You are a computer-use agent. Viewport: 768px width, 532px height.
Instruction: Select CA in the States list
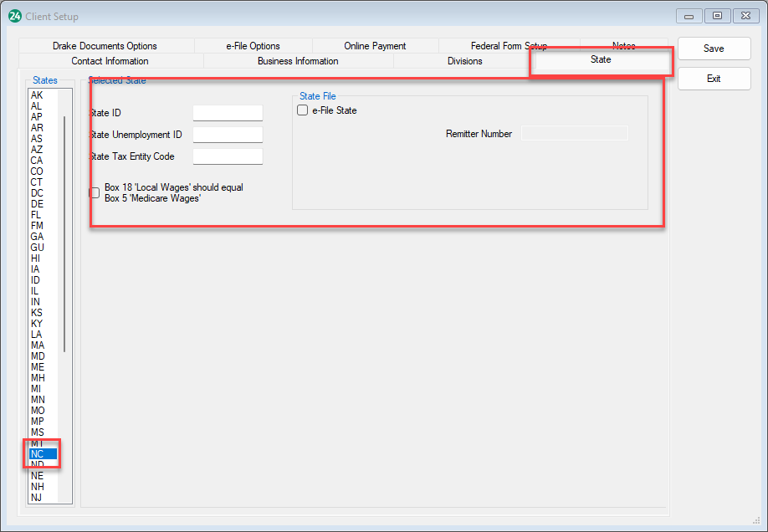[x=38, y=161]
